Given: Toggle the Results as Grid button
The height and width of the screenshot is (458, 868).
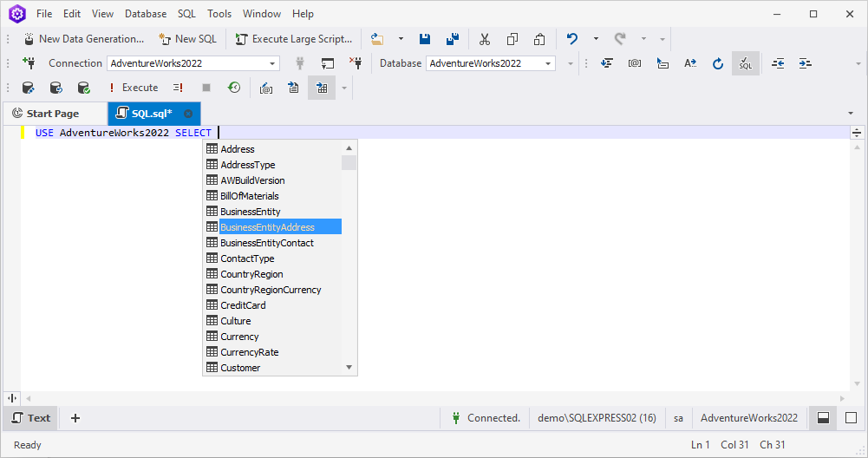Looking at the screenshot, I should point(322,88).
